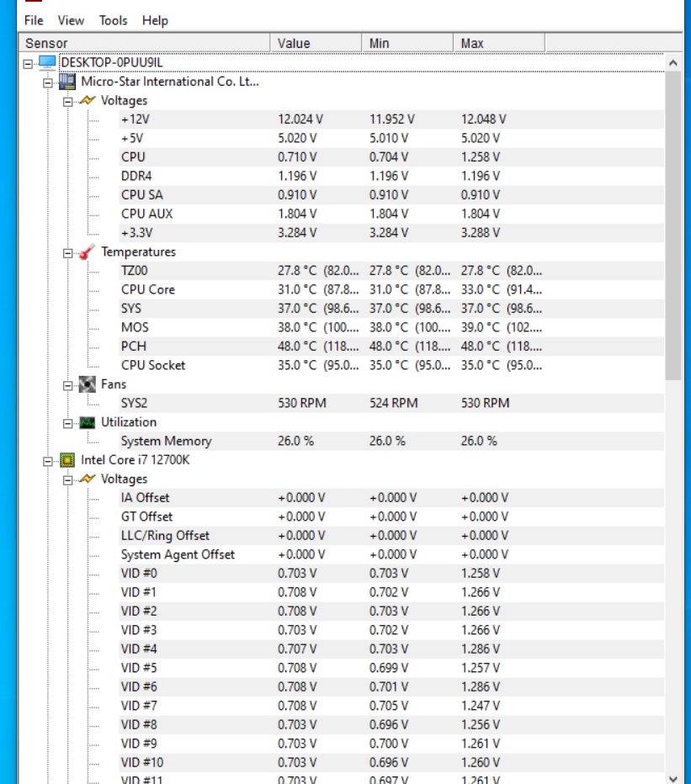Select the LLC/Ring Offset row
Viewport: 691px width, 784px height.
pos(391,536)
